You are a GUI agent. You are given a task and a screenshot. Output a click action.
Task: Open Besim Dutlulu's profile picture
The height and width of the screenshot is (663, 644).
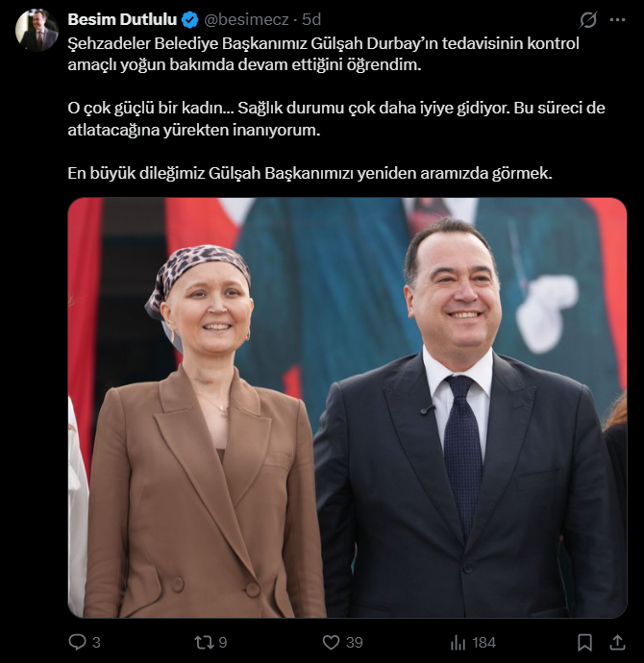[37, 30]
